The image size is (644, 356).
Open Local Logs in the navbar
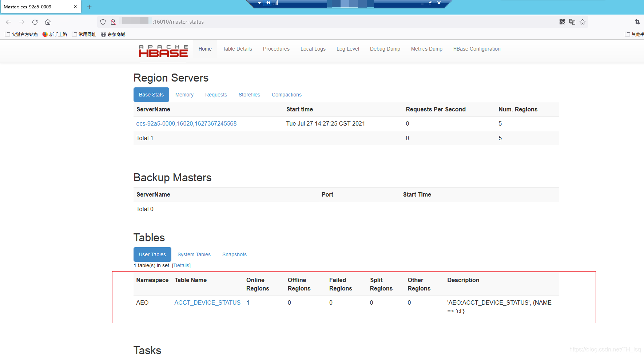313,49
